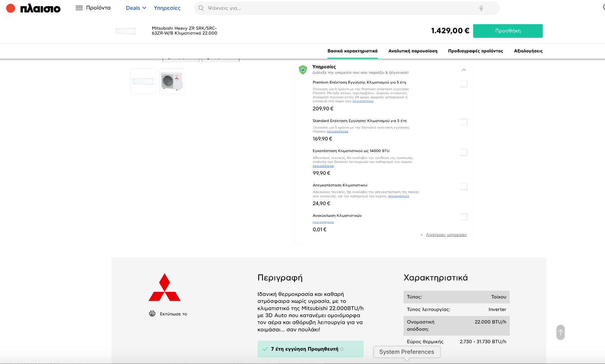Click περισσότερα link under Standard warranty
Screen dimensions: 605x364
pyautogui.click(x=338, y=132)
